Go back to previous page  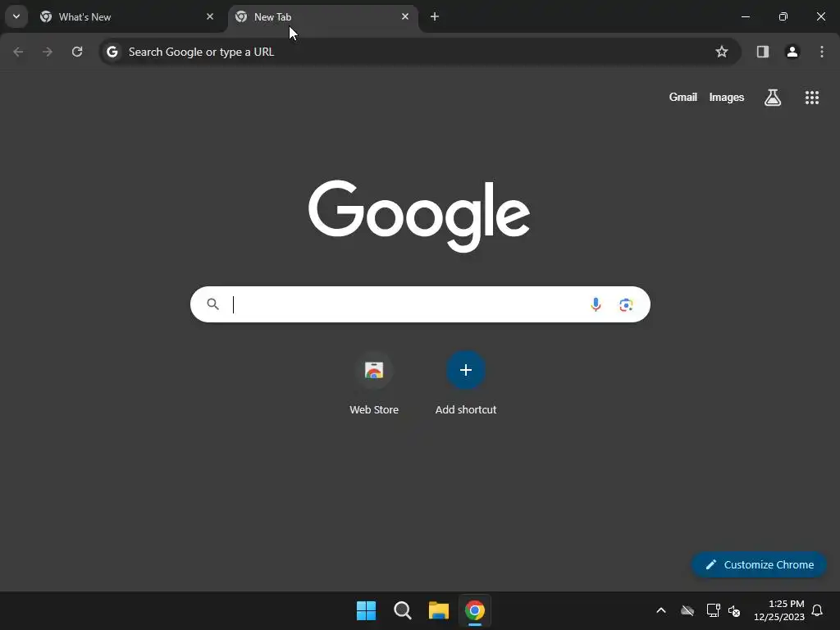pyautogui.click(x=18, y=52)
